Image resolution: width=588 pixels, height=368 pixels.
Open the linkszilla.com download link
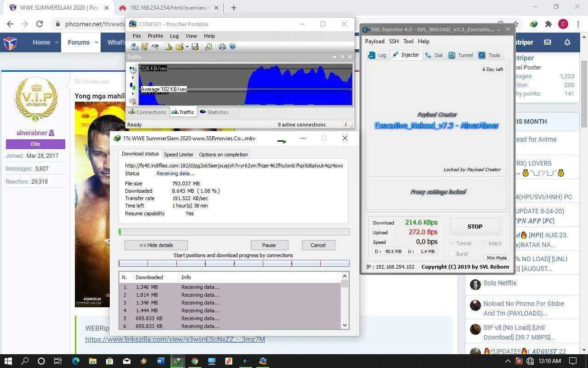175,339
